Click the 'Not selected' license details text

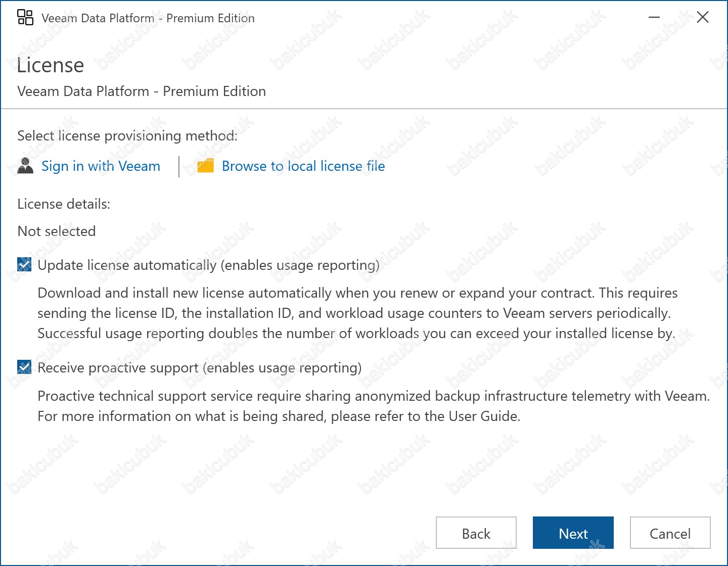pos(57,231)
